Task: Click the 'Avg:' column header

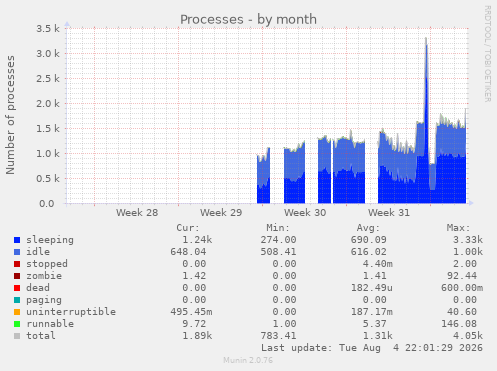Action: pyautogui.click(x=368, y=228)
